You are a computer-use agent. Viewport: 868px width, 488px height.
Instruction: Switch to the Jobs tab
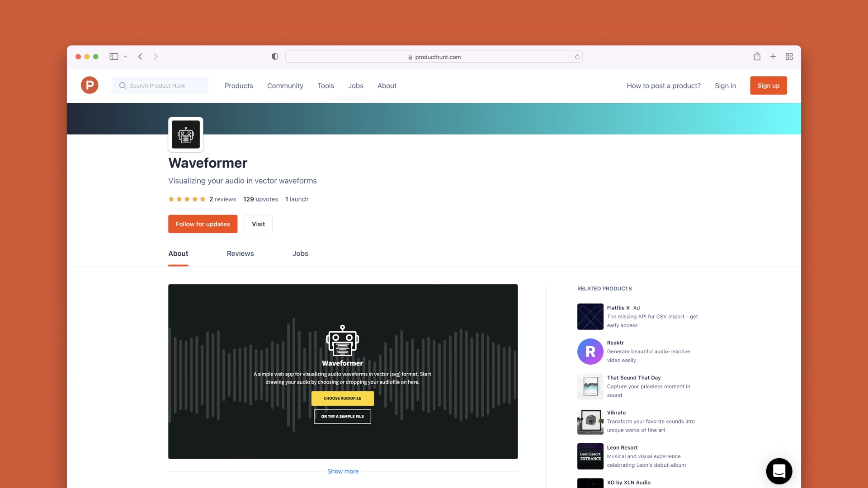300,253
